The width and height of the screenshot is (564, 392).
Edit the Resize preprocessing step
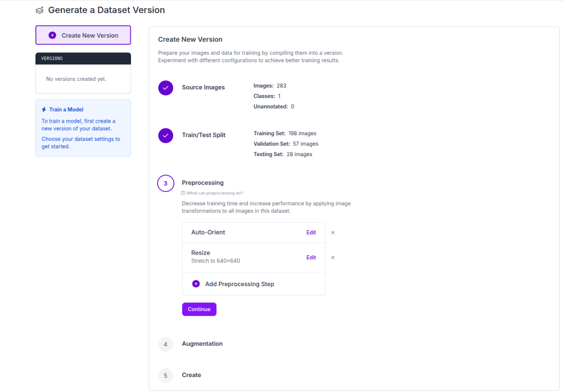(x=311, y=258)
